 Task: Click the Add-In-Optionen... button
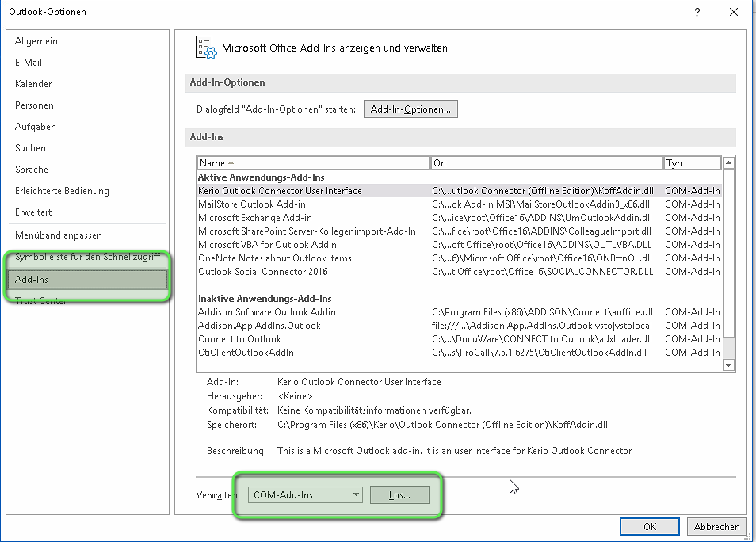pos(410,109)
